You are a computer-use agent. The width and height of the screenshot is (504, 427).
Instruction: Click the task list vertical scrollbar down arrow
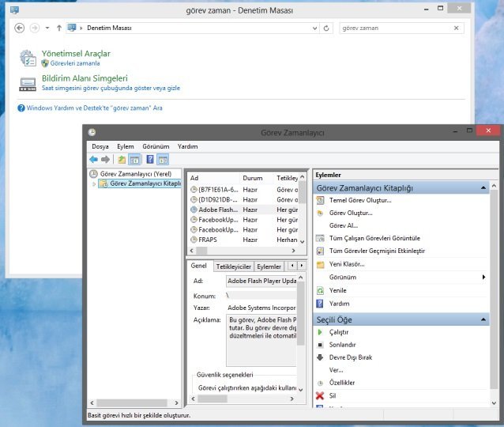[302, 241]
